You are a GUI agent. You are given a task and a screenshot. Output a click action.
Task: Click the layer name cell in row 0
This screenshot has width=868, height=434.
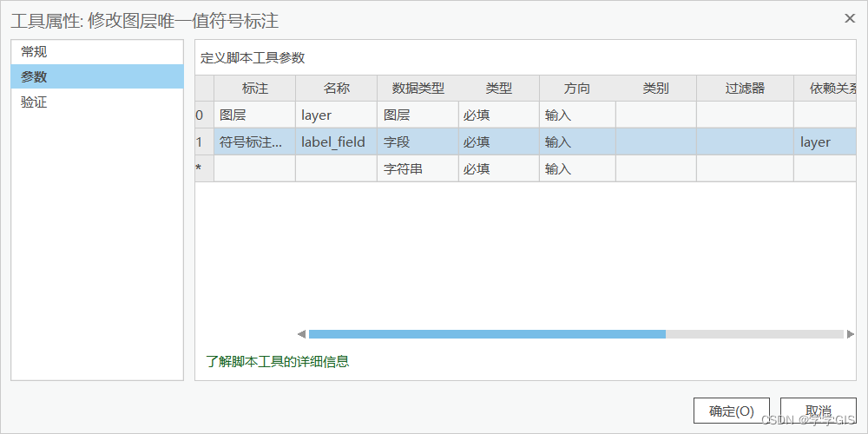tap(336, 115)
